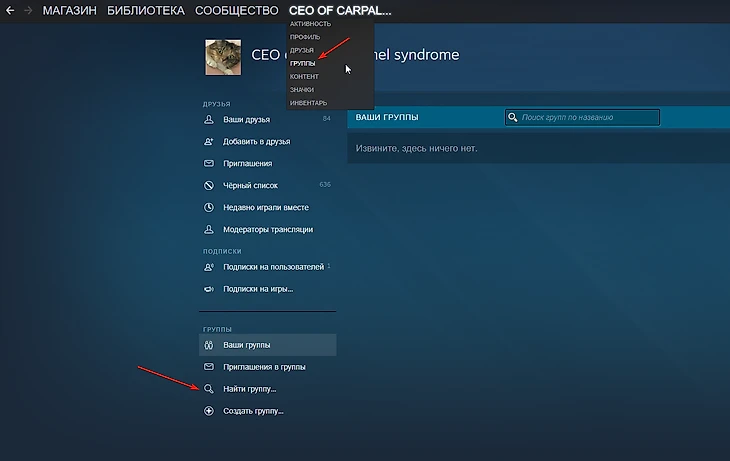730x461 pixels.
Task: Open Модераторы трансляции
Action: pyautogui.click(x=268, y=229)
